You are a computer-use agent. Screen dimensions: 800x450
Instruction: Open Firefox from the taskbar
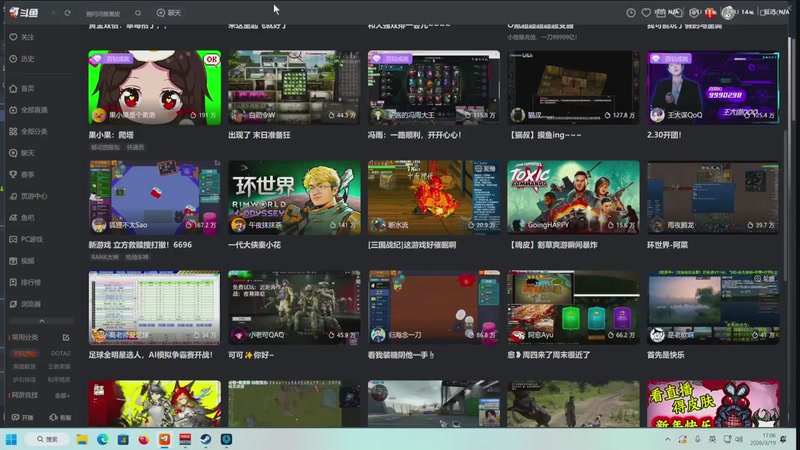click(144, 439)
